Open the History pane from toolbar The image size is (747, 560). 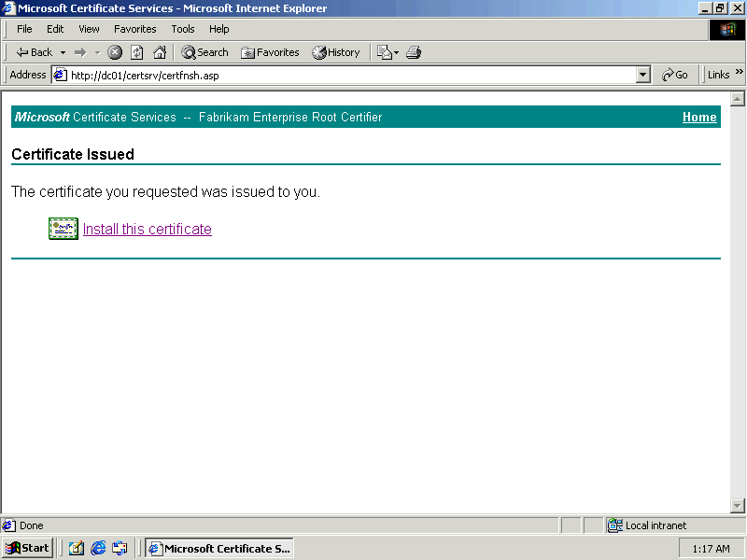click(336, 52)
